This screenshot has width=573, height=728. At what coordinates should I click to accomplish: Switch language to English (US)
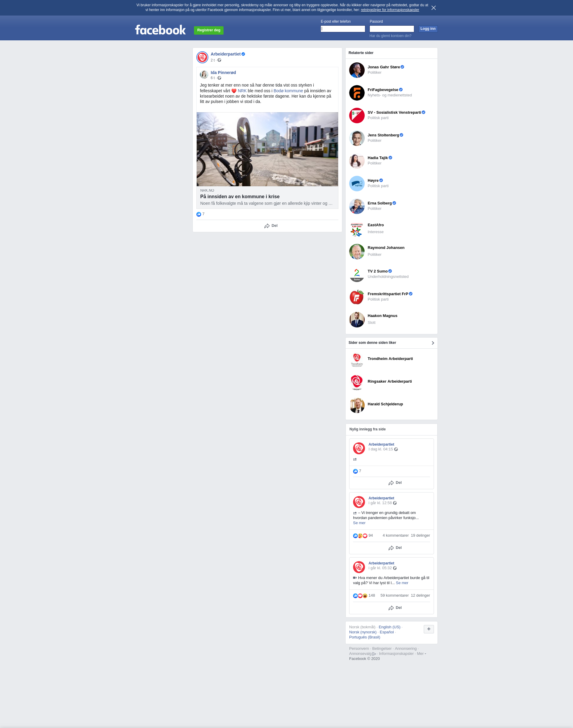(x=389, y=627)
